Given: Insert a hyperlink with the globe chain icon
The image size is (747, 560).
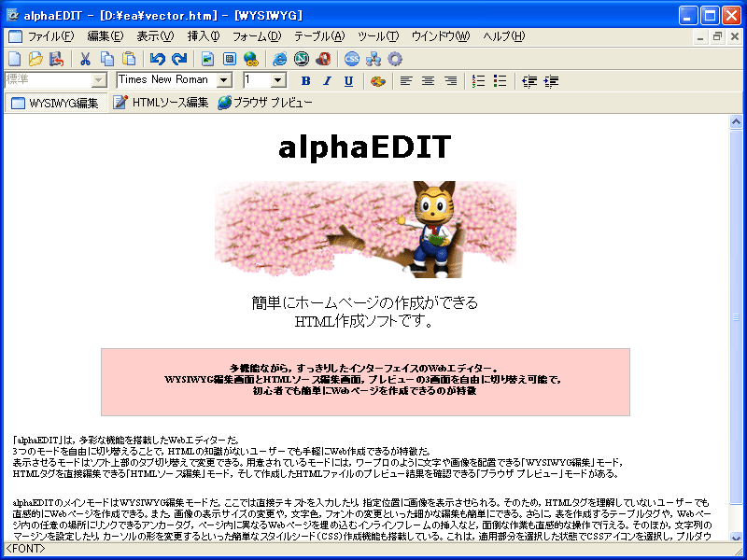Looking at the screenshot, I should tap(251, 59).
